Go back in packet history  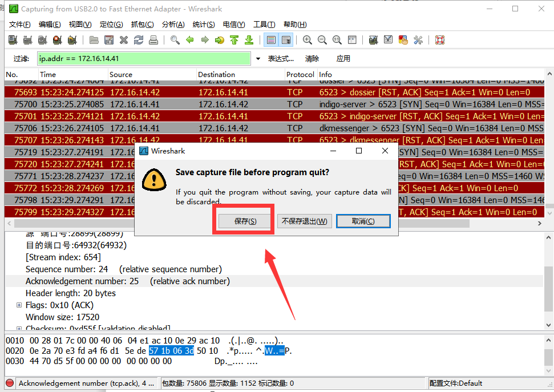190,40
